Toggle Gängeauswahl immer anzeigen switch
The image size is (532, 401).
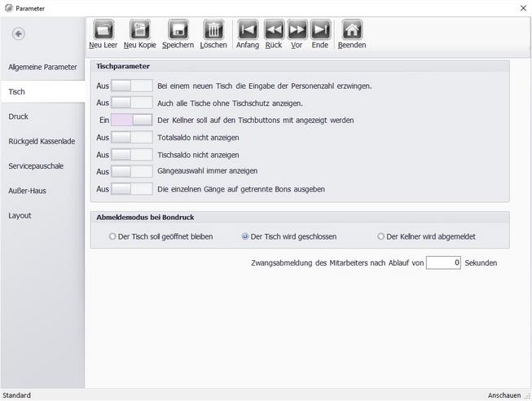[x=132, y=171]
